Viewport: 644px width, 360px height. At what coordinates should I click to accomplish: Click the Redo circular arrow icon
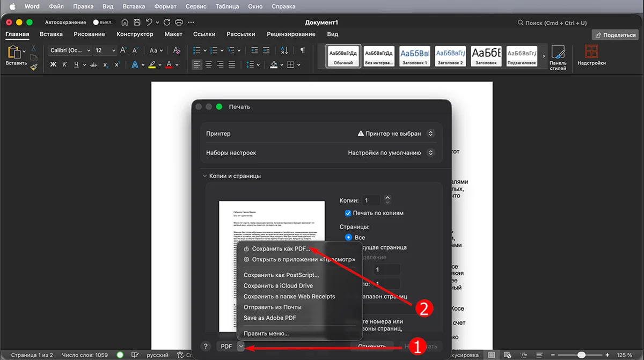[x=167, y=23]
